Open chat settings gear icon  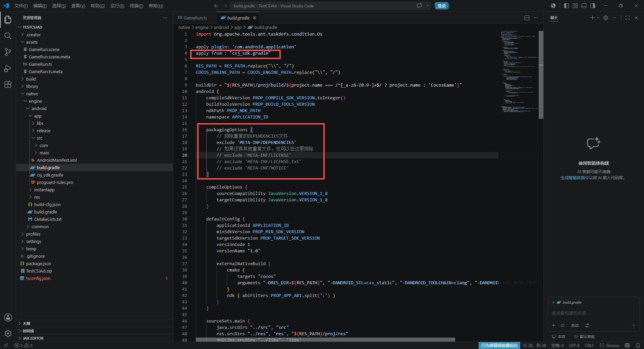(606, 18)
